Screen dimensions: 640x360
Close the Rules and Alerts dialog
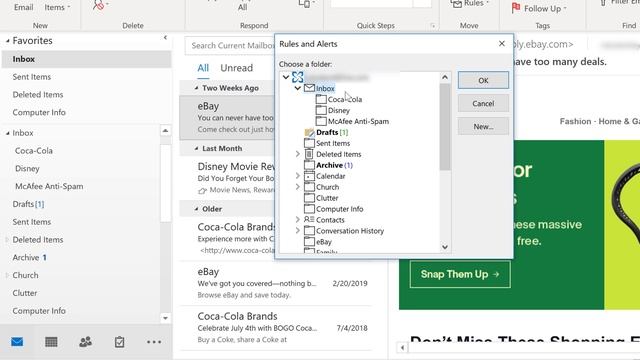pyautogui.click(x=502, y=44)
